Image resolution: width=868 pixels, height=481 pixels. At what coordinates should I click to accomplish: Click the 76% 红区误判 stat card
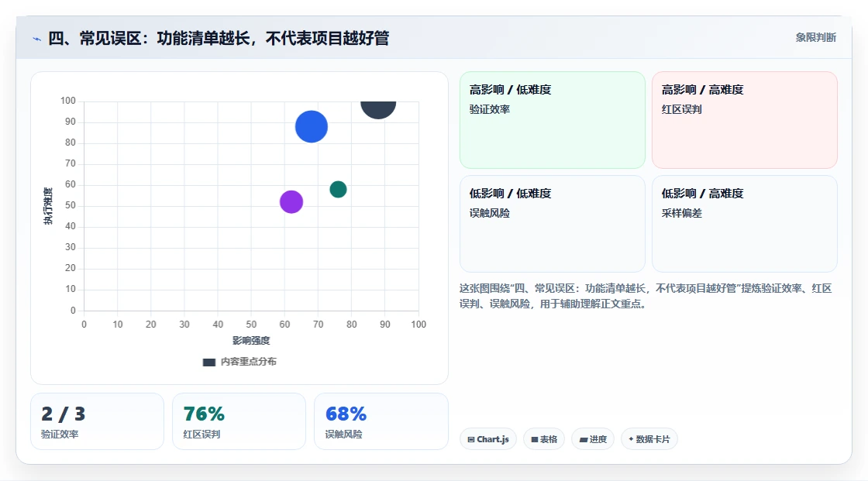pyautogui.click(x=239, y=422)
